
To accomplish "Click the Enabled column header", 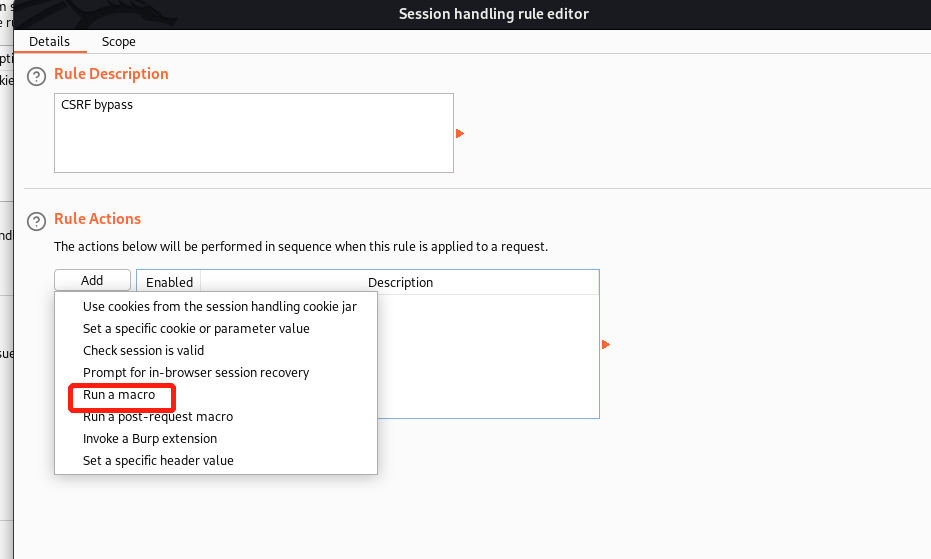I will click(x=169, y=283).
